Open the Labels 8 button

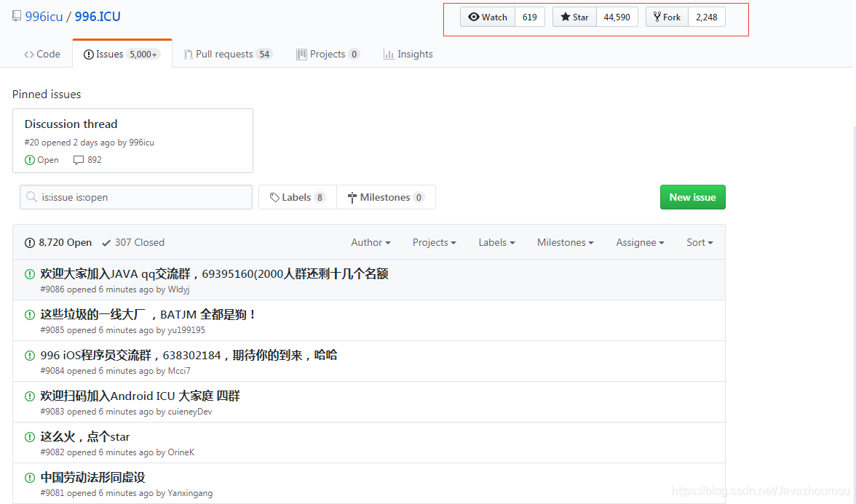pos(298,197)
